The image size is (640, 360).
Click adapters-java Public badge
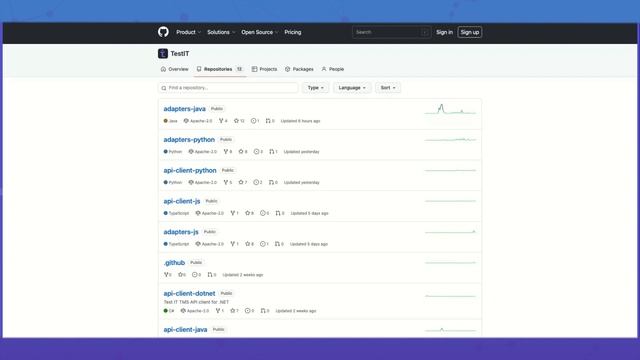pyautogui.click(x=217, y=109)
